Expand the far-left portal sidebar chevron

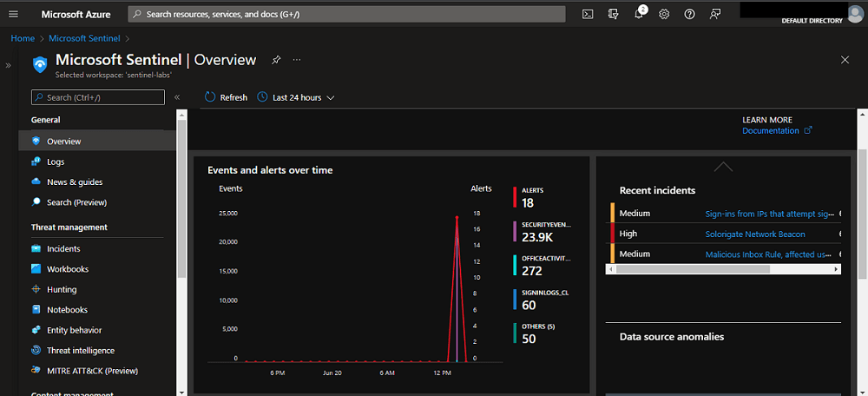pos(8,65)
